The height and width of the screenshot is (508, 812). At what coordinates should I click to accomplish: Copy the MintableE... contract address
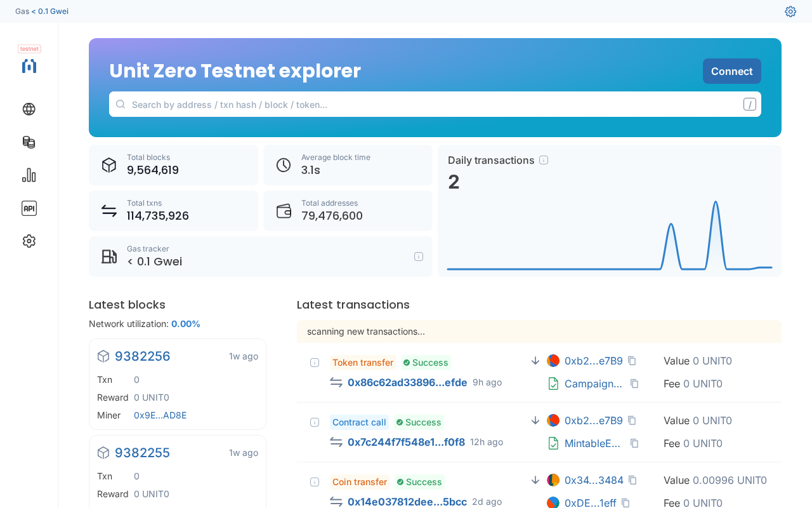[634, 443]
